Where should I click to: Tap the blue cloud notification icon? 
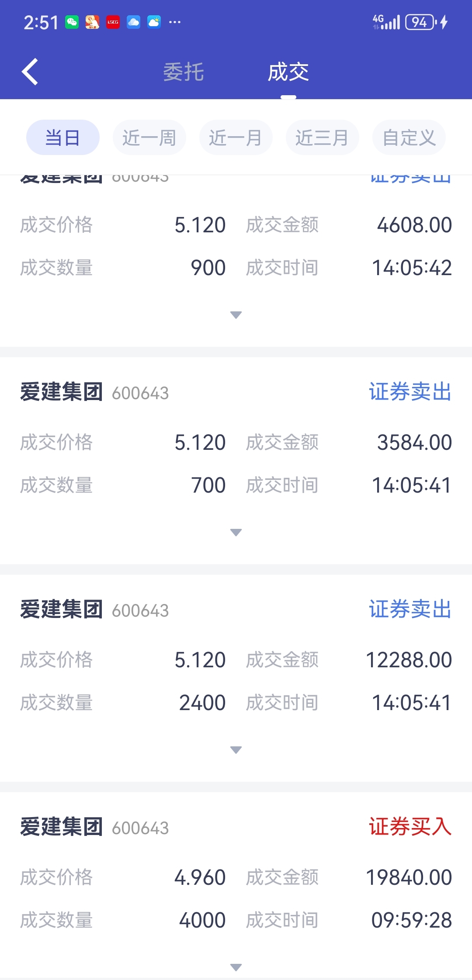click(133, 22)
